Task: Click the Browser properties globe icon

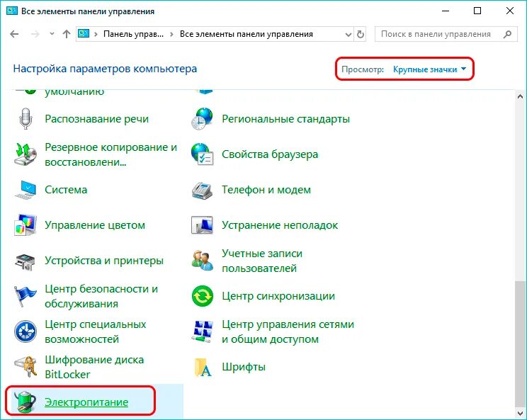Action: coord(202,154)
